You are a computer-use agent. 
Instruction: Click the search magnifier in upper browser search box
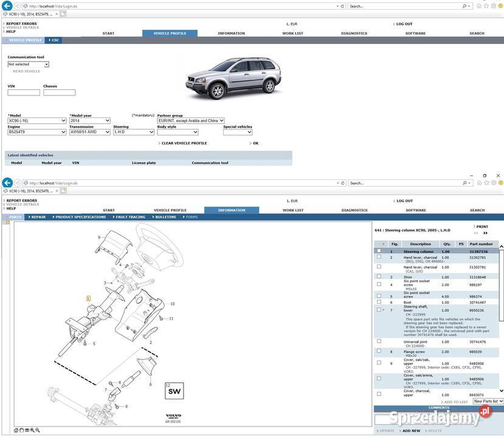[x=464, y=6]
